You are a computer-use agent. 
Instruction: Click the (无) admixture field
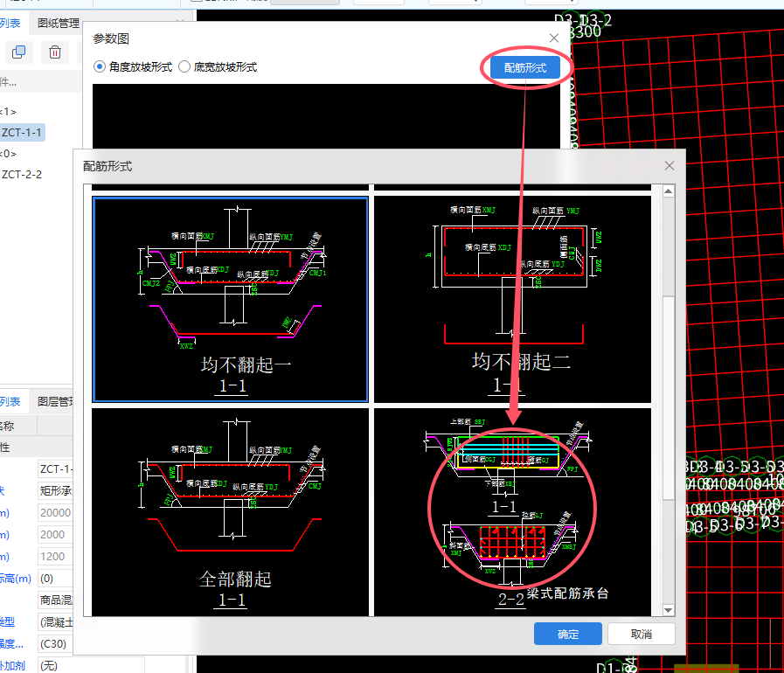point(91,665)
